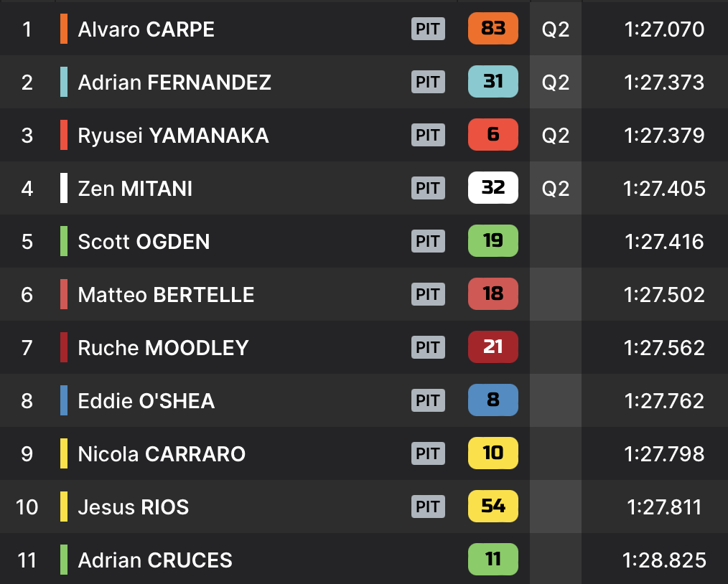Click the orange team color bar for Carpe
728x584 pixels.
point(64,29)
